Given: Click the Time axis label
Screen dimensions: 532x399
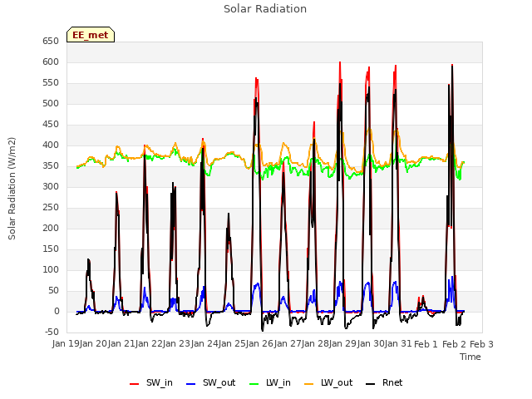Looking at the screenshot, I should pos(470,357).
